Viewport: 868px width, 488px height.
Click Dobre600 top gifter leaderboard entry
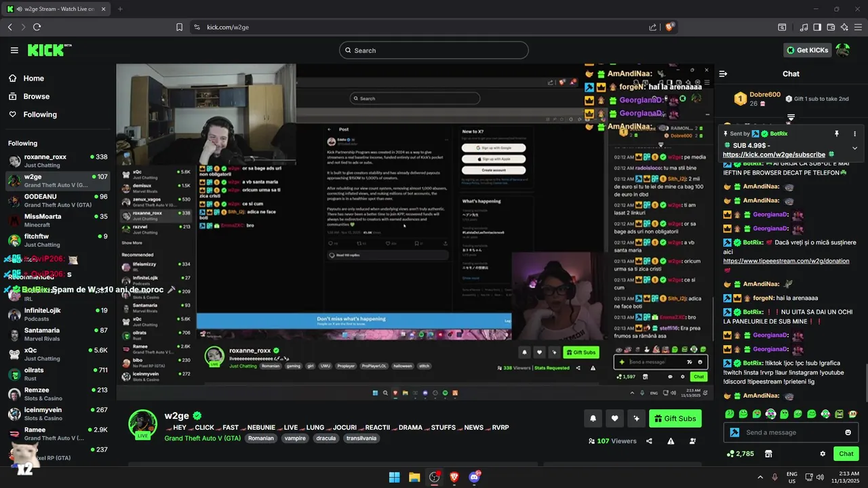click(758, 99)
